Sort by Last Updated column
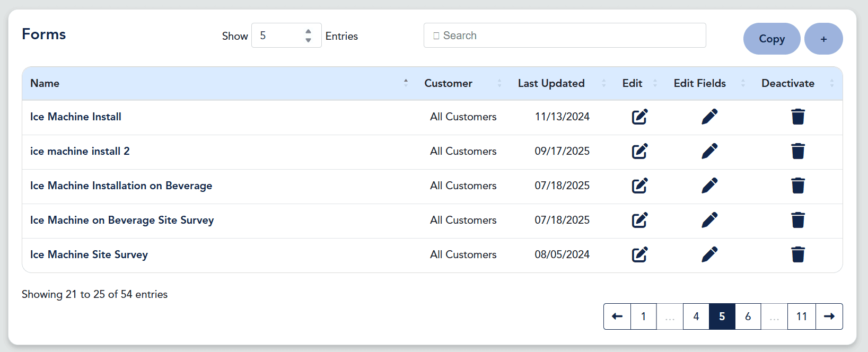Screen dimensions: 868x352 [551, 83]
